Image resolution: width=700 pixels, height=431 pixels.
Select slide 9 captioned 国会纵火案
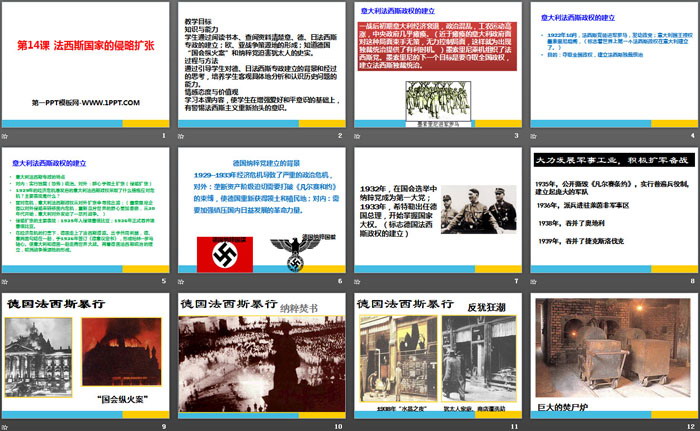pyautogui.click(x=85, y=356)
